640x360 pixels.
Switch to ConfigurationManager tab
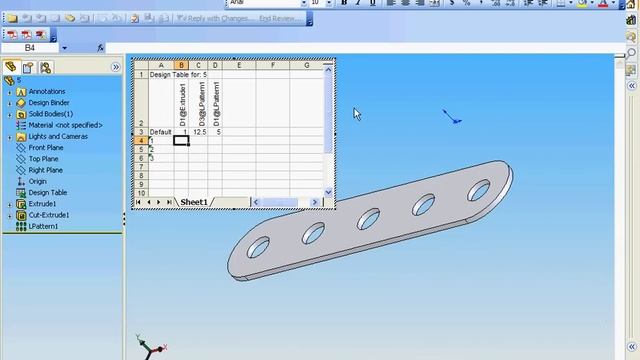[x=46, y=67]
